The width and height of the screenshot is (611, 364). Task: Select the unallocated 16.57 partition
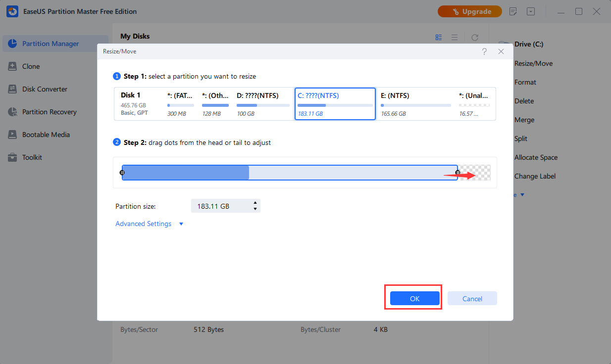(474, 104)
